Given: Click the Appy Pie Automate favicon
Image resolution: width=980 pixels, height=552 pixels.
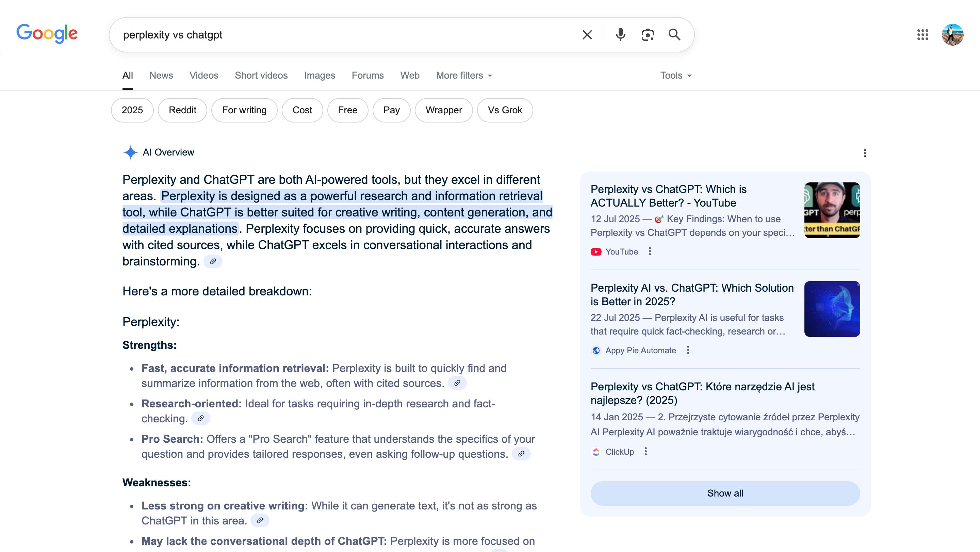Looking at the screenshot, I should pyautogui.click(x=596, y=351).
